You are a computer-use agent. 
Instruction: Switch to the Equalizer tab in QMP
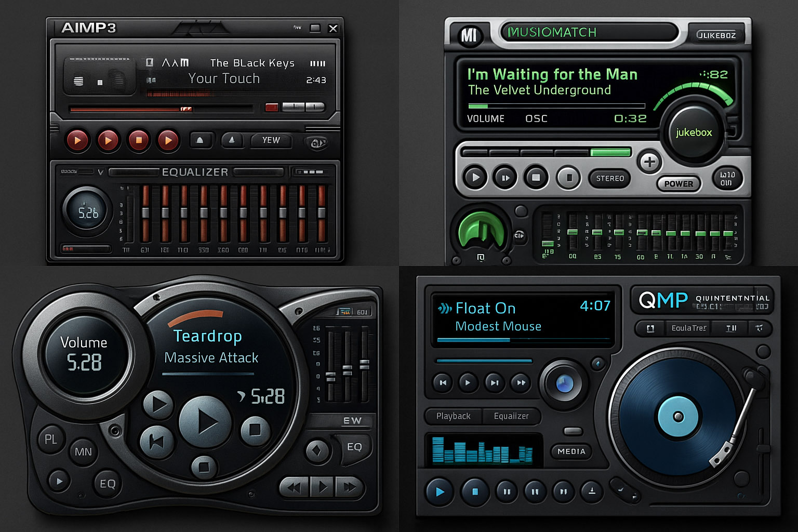(x=511, y=416)
